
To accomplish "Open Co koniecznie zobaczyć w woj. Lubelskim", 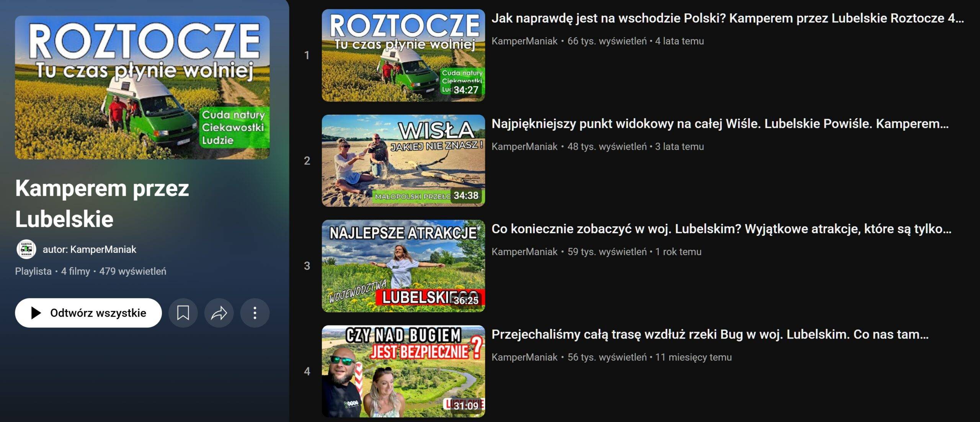I will (x=721, y=229).
